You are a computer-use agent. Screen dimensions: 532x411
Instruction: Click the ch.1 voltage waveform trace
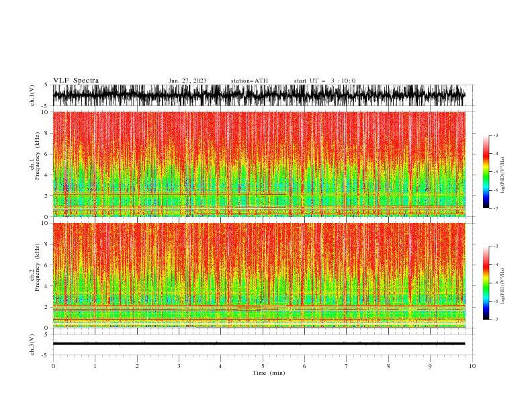pyautogui.click(x=259, y=95)
